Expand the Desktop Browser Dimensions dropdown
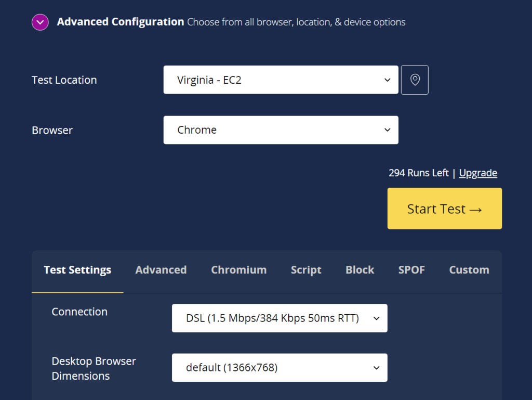The height and width of the screenshot is (400, 532). [x=280, y=368]
